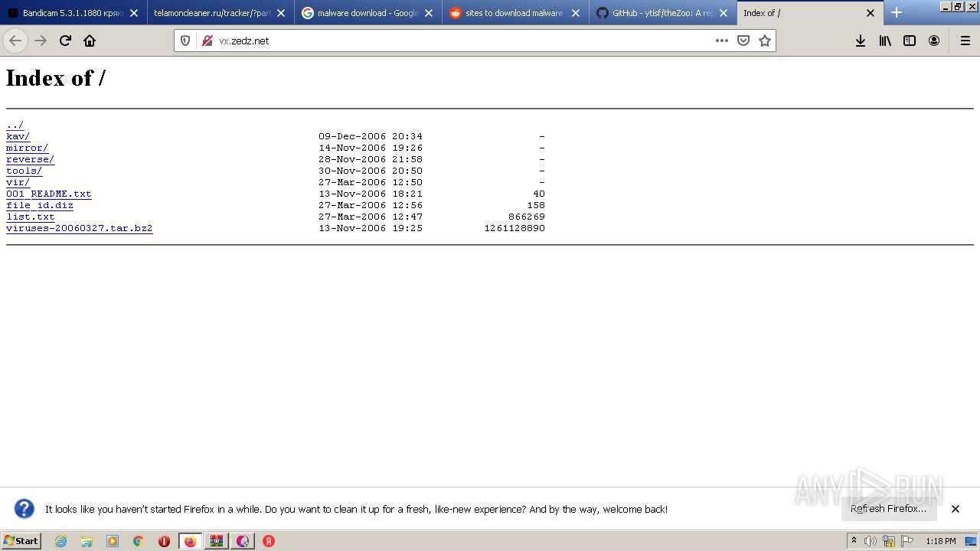Screen dimensions: 980x551
Task: Select the pink circular app taskbar button
Action: [243, 541]
